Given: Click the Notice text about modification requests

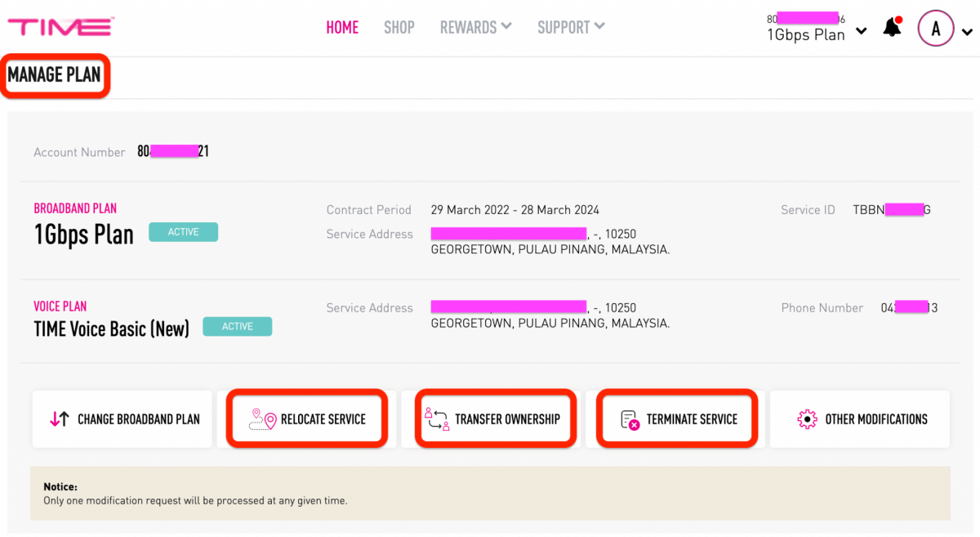Looking at the screenshot, I should (195, 500).
